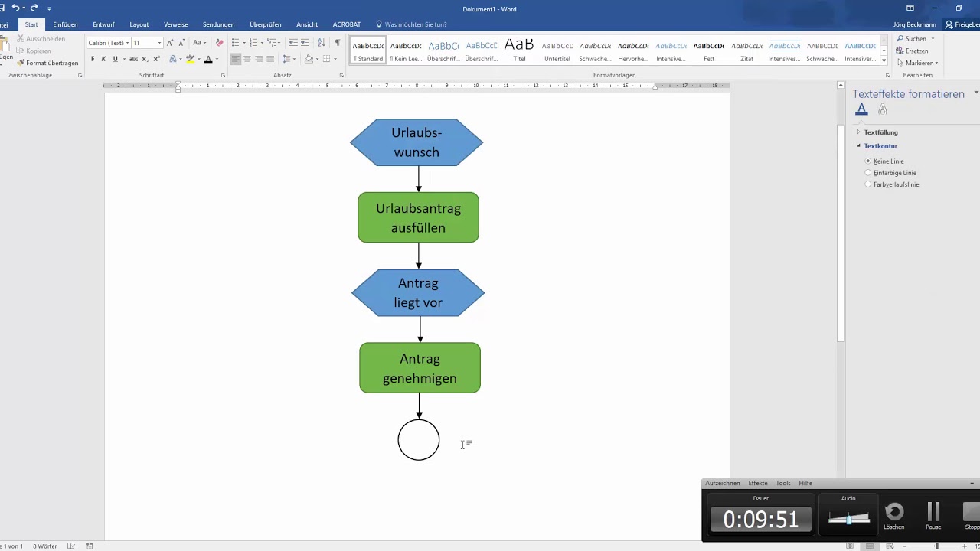Open shading paint bucket fill
This screenshot has width=980, height=551.
pos(309,59)
